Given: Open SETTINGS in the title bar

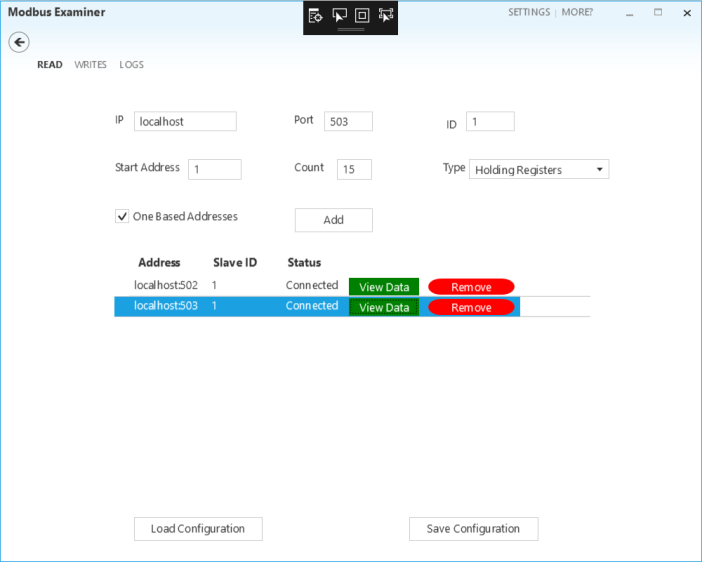Looking at the screenshot, I should point(529,13).
